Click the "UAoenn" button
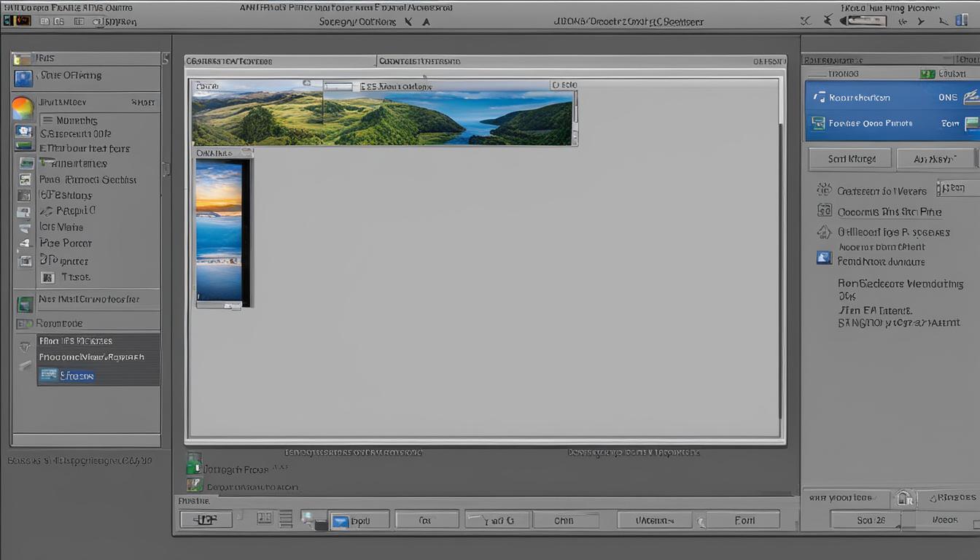The image size is (980, 560). [654, 521]
